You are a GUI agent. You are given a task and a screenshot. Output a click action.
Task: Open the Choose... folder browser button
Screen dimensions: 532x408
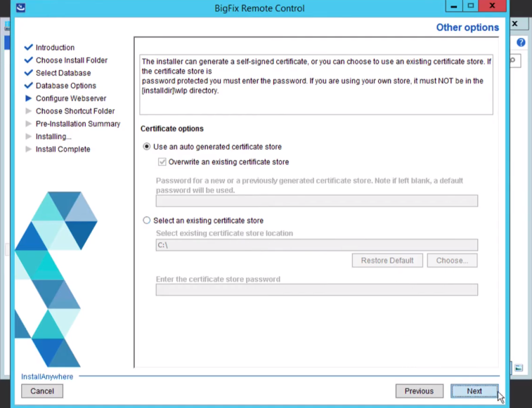[452, 261]
